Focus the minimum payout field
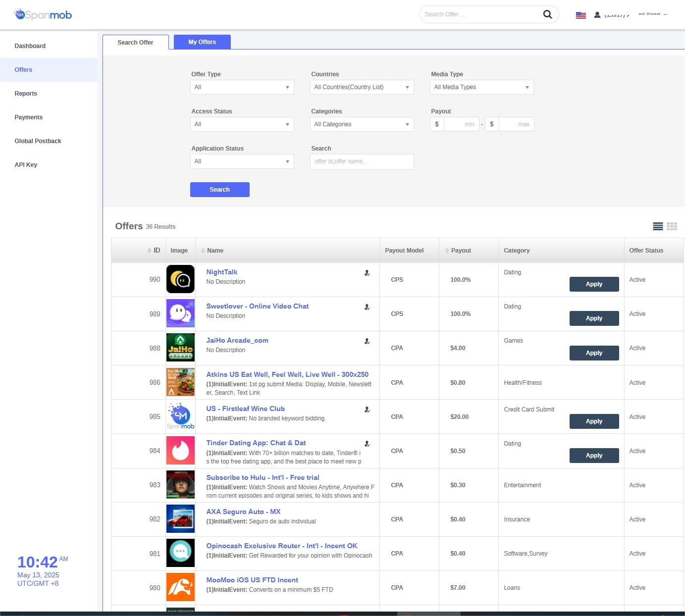The image size is (685, 616). tap(462, 124)
